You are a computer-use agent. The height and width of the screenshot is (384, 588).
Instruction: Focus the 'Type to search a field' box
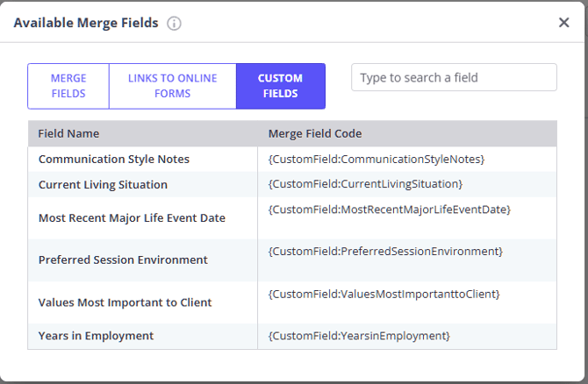point(454,77)
